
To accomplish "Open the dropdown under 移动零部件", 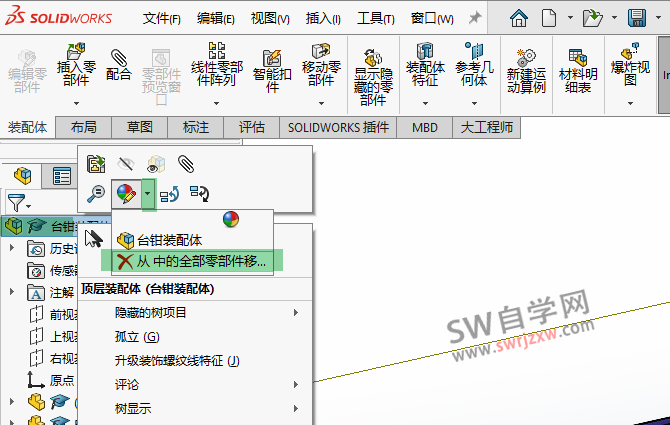I will point(321,103).
